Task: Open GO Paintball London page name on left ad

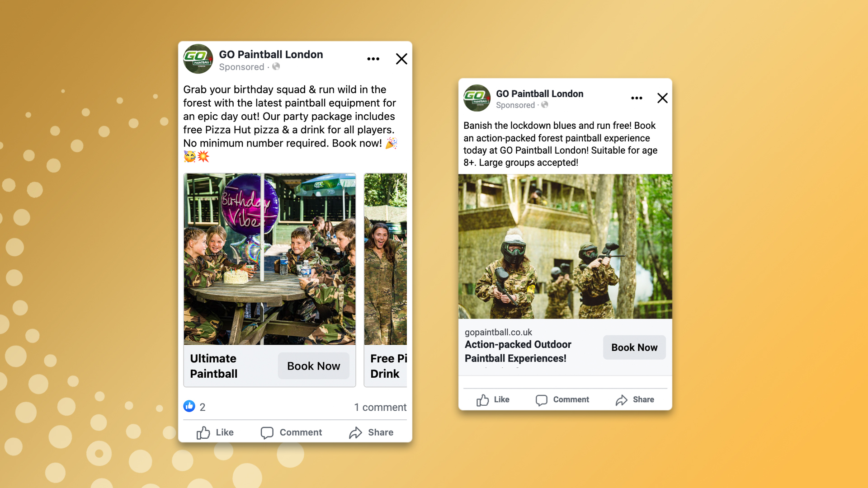Action: (x=271, y=54)
